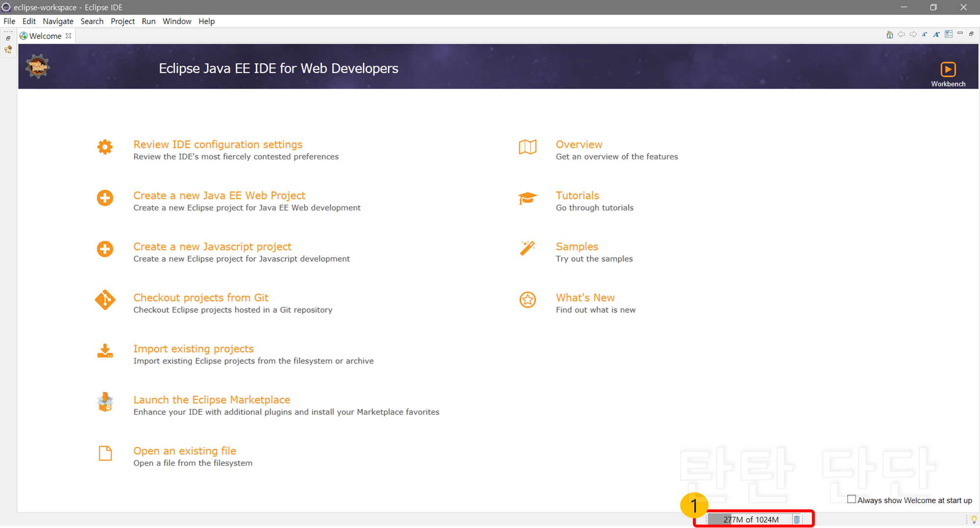
Task: Open the Edit menu
Action: tap(29, 21)
